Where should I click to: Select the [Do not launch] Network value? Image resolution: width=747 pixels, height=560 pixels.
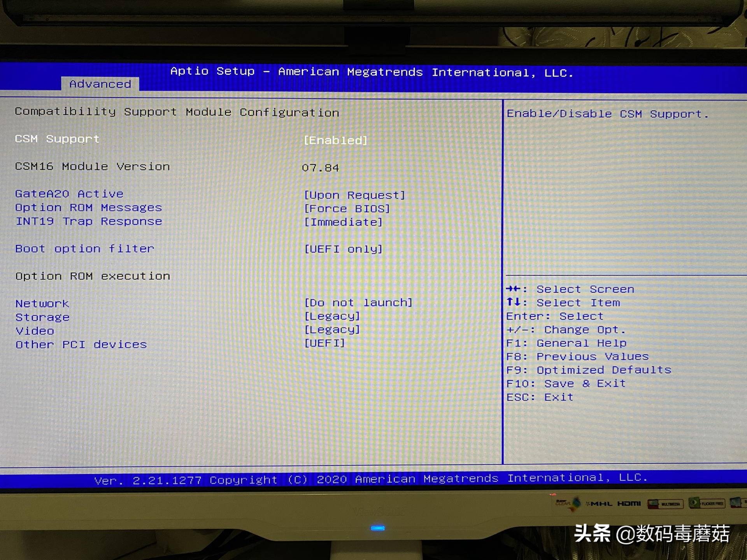(x=358, y=303)
